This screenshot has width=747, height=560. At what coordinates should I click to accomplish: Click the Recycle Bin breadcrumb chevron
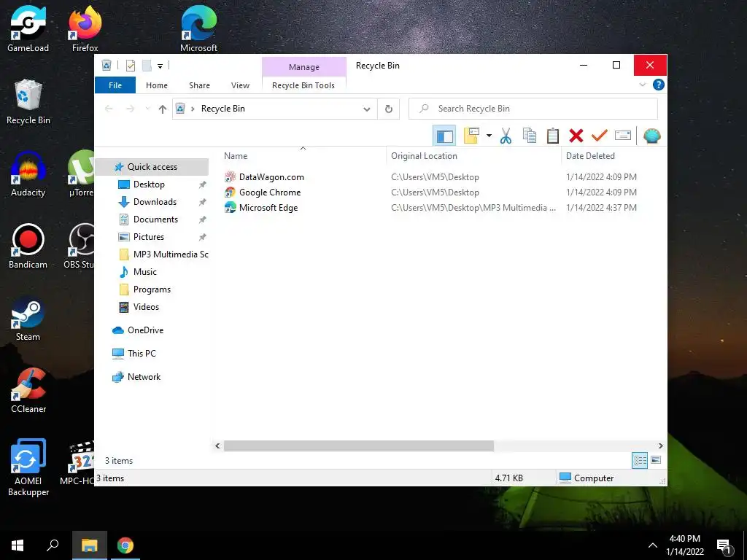pyautogui.click(x=193, y=109)
